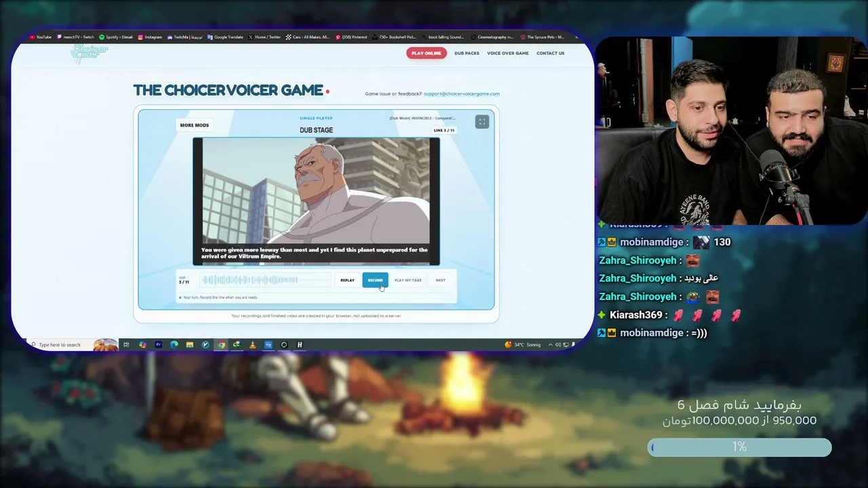Launch Premiere Pro from the taskbar
The width and height of the screenshot is (868, 488).
pos(158,345)
